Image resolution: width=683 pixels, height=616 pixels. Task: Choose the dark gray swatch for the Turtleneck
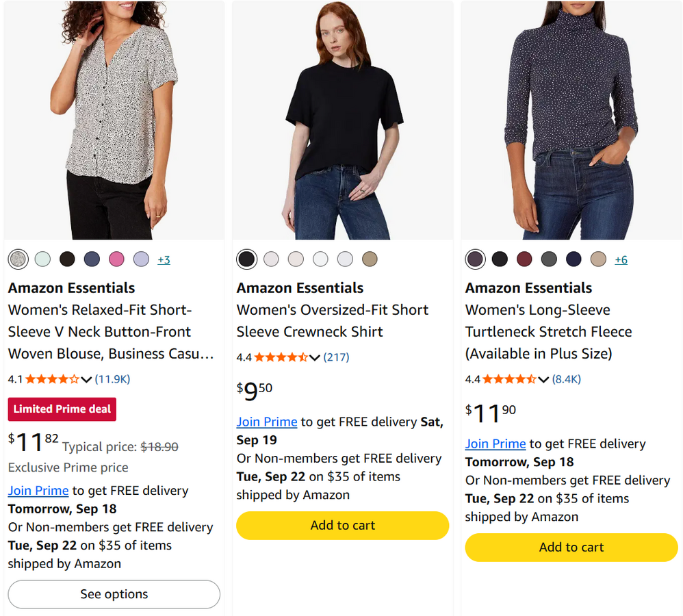coord(549,259)
